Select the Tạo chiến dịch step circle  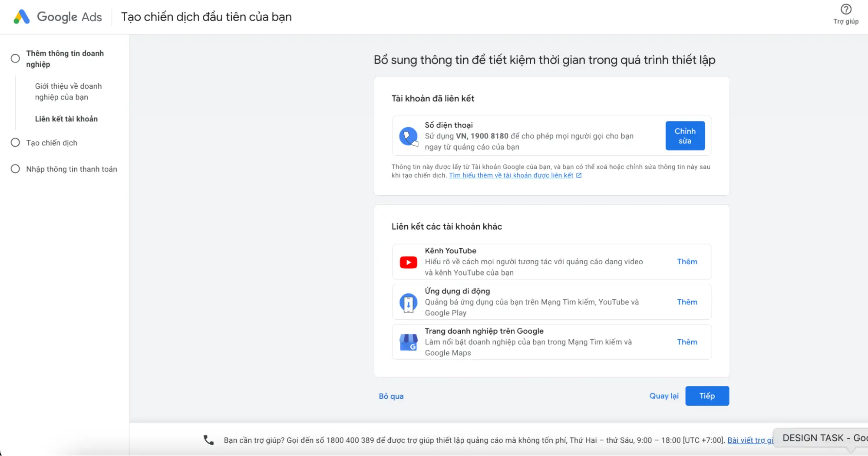coord(15,143)
